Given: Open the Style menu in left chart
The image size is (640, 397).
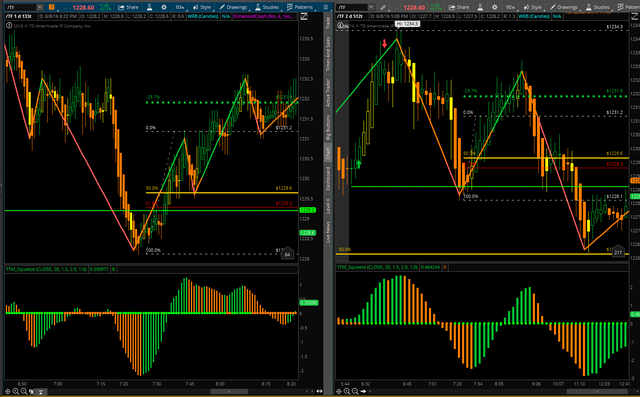Looking at the screenshot, I should click(x=202, y=7).
